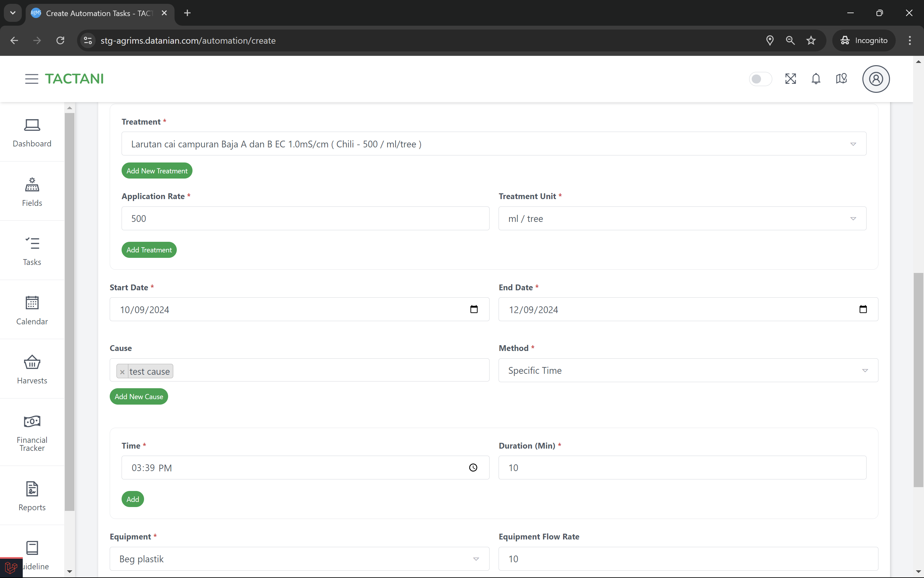Click Add New Cause button
924x578 pixels.
point(139,397)
